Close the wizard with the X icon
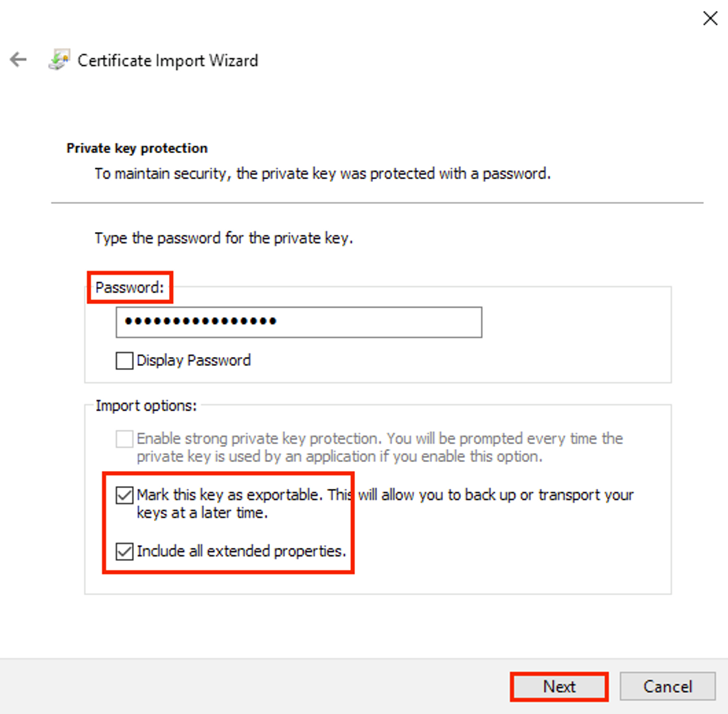The image size is (728, 714). [710, 19]
